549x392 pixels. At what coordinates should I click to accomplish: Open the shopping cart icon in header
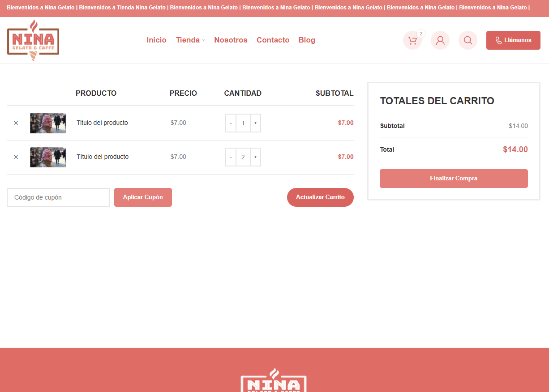click(412, 40)
